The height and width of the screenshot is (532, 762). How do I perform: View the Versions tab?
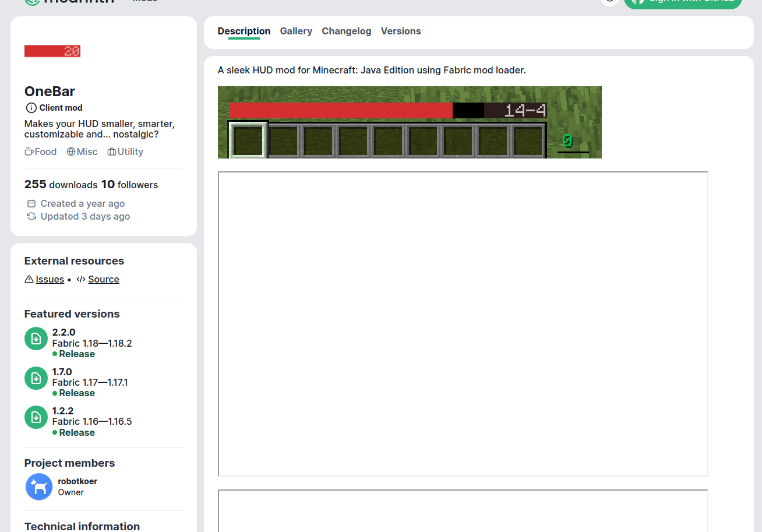tap(401, 31)
